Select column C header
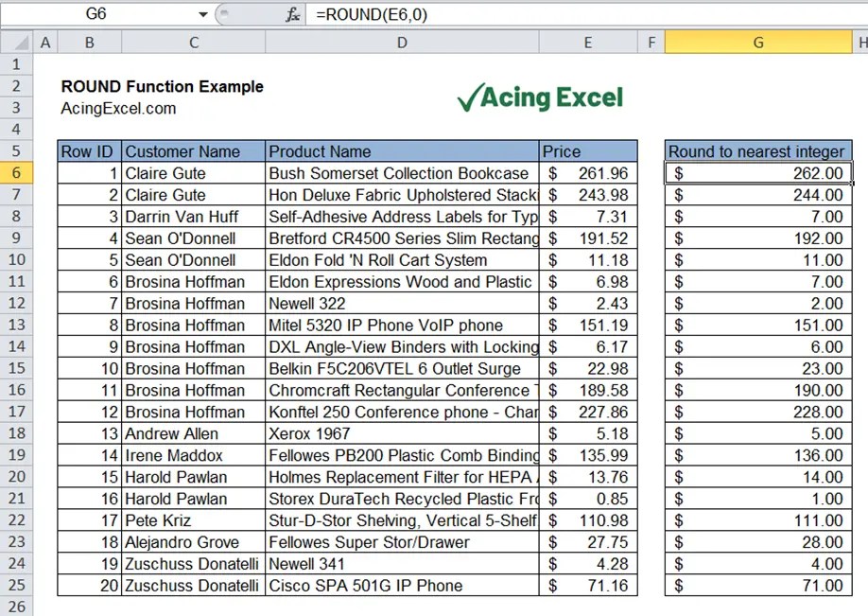Image resolution: width=868 pixels, height=616 pixels. tap(193, 43)
